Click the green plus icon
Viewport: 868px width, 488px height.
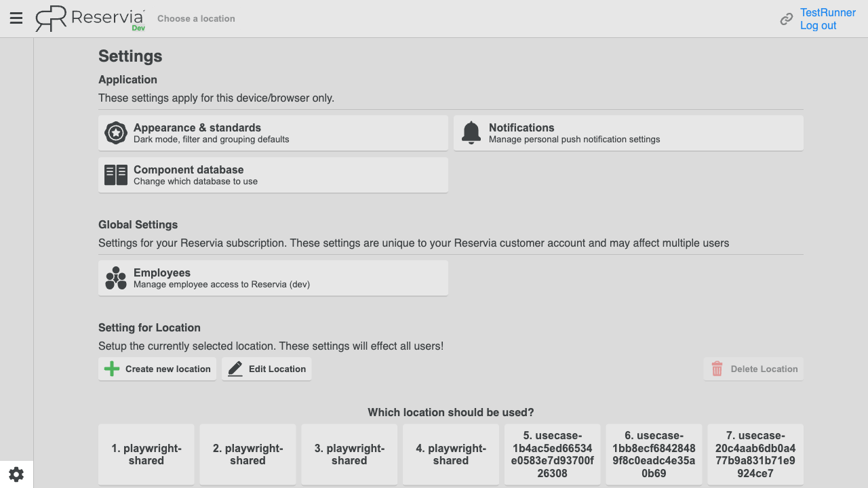111,369
